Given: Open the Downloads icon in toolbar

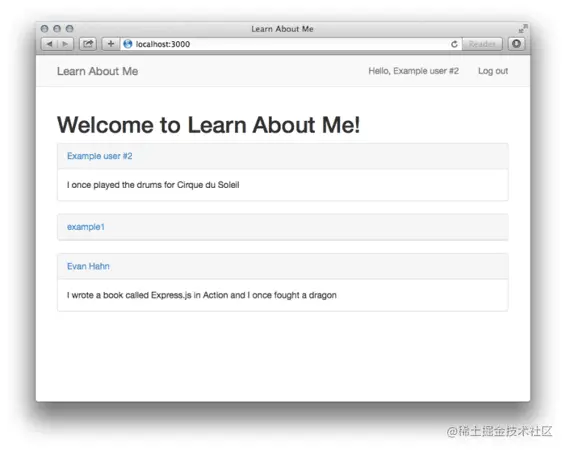Looking at the screenshot, I should (x=517, y=44).
